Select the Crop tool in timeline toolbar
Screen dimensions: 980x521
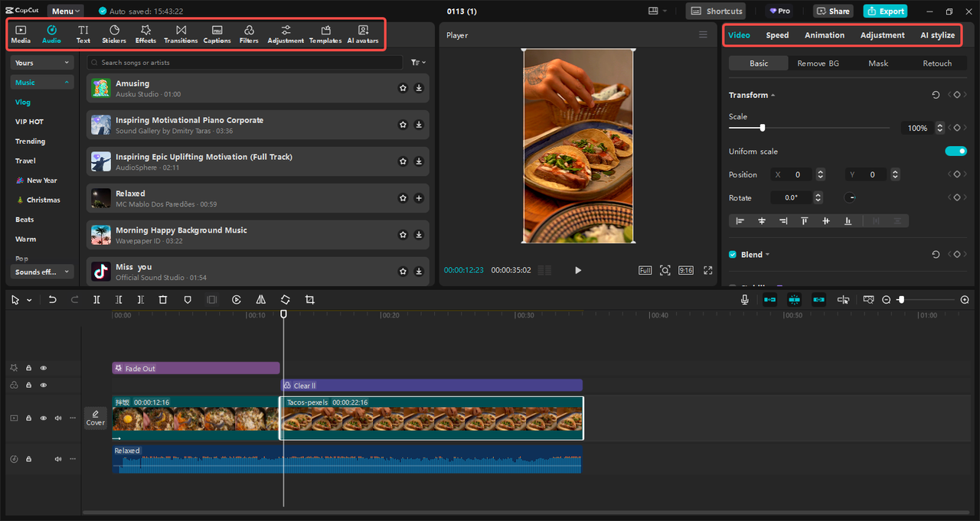pyautogui.click(x=309, y=300)
